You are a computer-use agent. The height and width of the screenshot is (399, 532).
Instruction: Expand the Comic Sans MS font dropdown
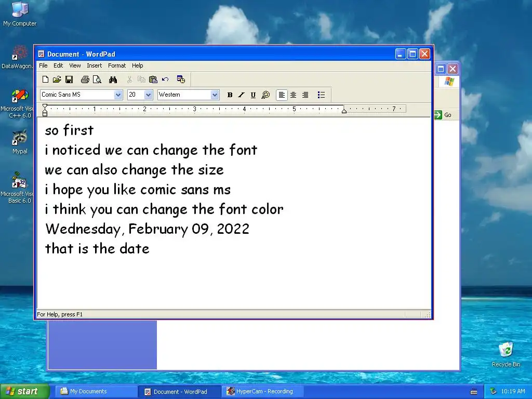[x=118, y=95]
